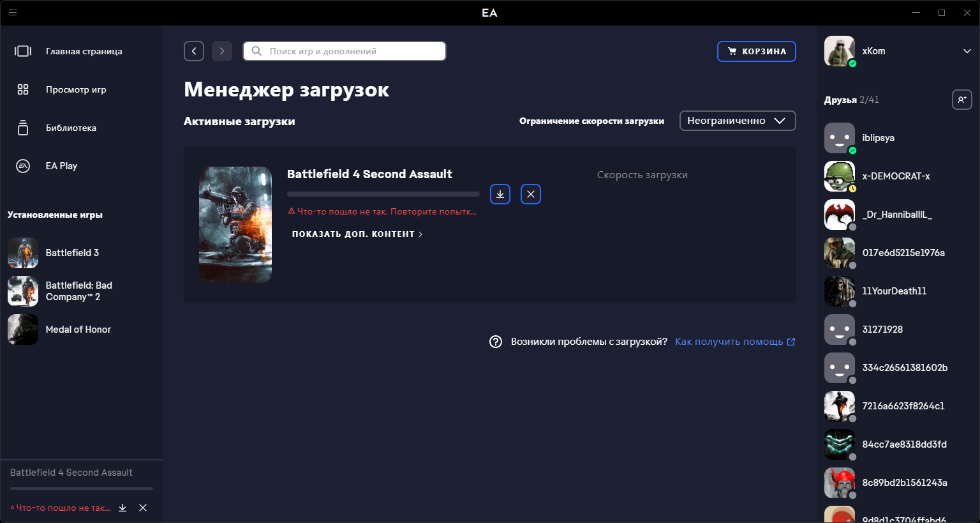This screenshot has width=980, height=523.
Task: Open the Корзина cart button
Action: (756, 51)
